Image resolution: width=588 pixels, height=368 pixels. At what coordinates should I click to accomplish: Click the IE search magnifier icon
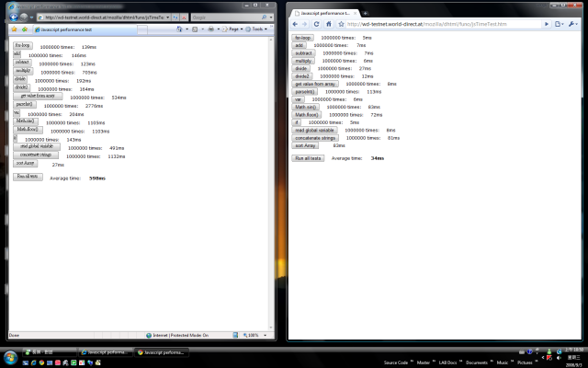[264, 17]
